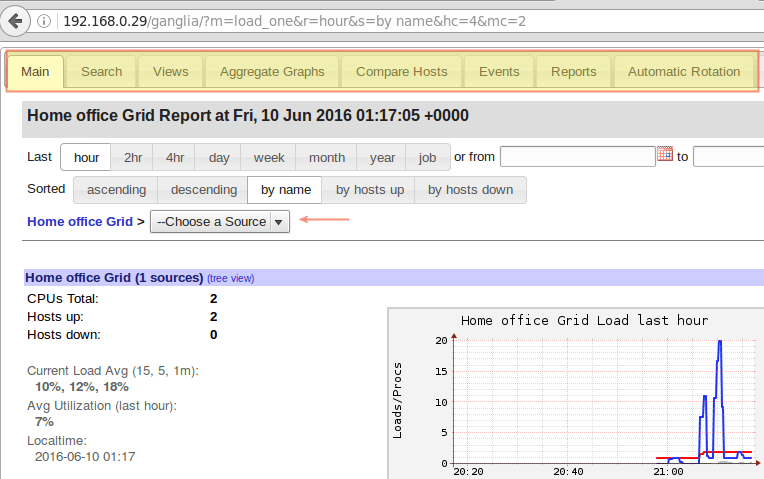Switch to the Search tab
Viewport: 764px width, 479px height.
101,72
